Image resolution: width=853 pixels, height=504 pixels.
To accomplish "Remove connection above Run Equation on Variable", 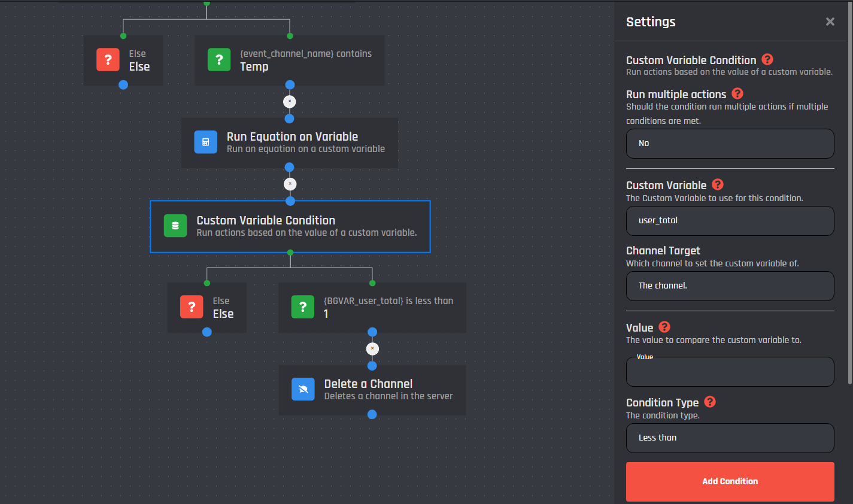I will point(290,102).
